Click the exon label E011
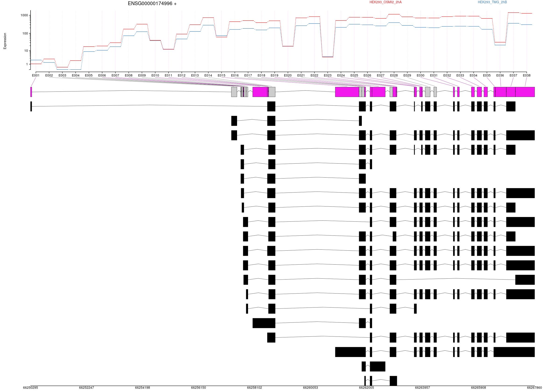This screenshot has height=392, width=560. coord(168,75)
